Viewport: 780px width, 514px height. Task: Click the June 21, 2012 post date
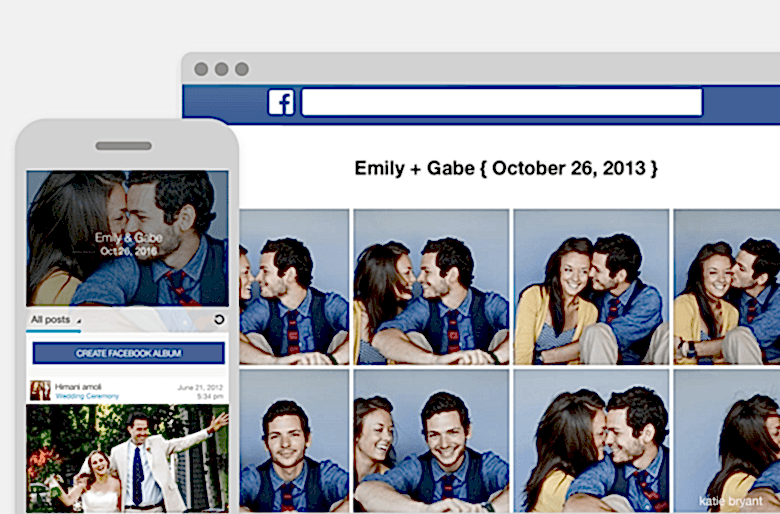click(x=200, y=388)
